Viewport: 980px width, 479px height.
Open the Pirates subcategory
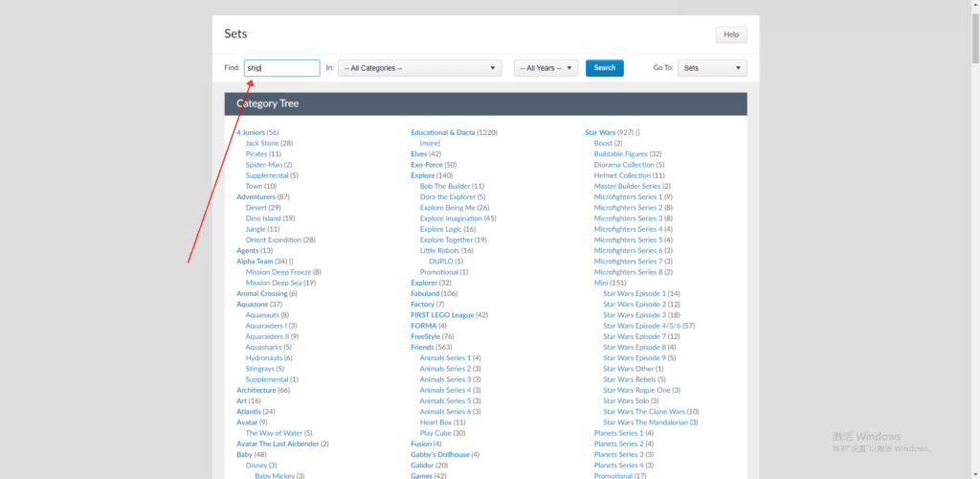pyautogui.click(x=256, y=154)
